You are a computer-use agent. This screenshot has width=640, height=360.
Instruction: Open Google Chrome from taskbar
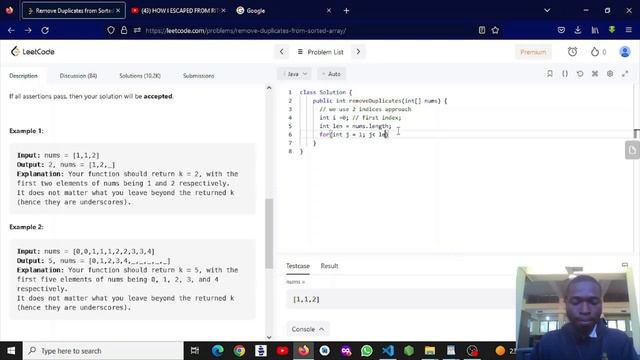239,351
